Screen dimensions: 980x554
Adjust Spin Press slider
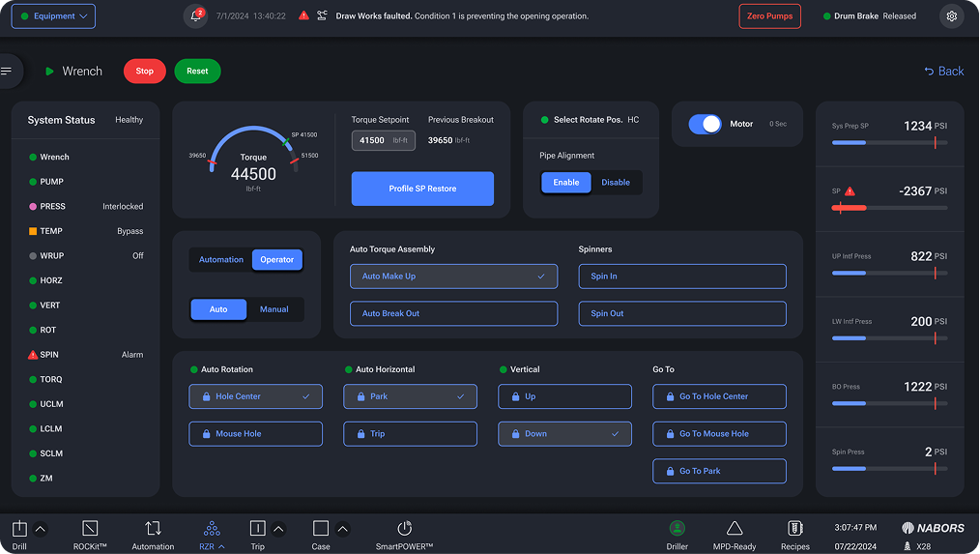point(889,468)
